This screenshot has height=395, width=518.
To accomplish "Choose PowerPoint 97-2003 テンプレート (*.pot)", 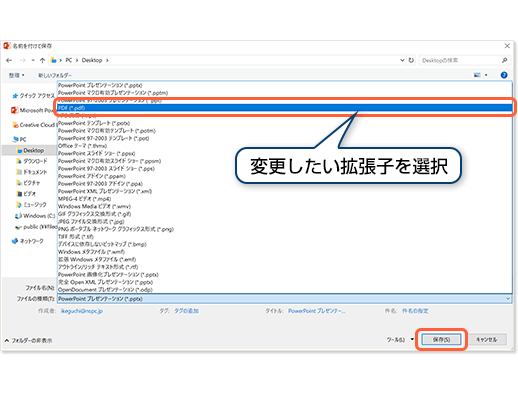I will (285, 138).
